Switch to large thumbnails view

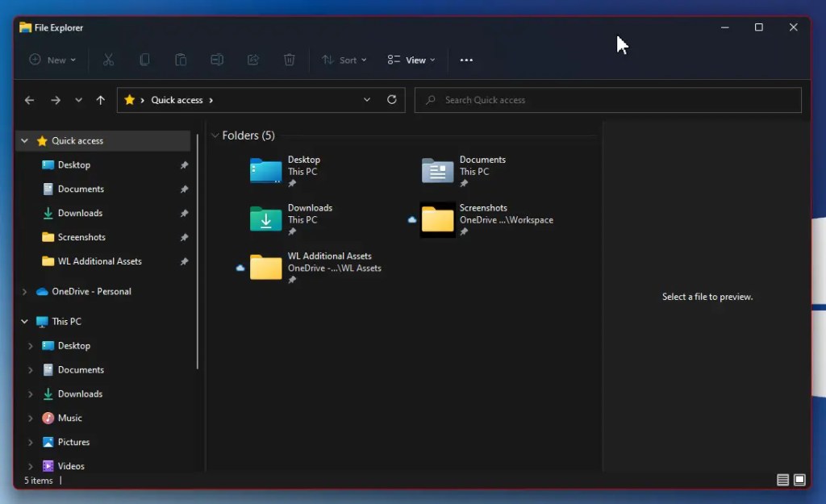pos(799,480)
